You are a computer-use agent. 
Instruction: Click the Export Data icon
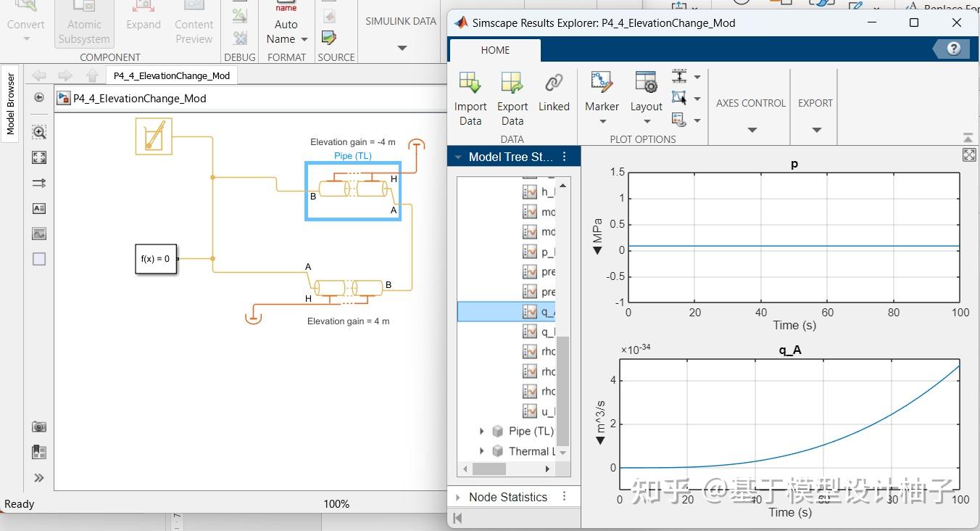click(512, 83)
